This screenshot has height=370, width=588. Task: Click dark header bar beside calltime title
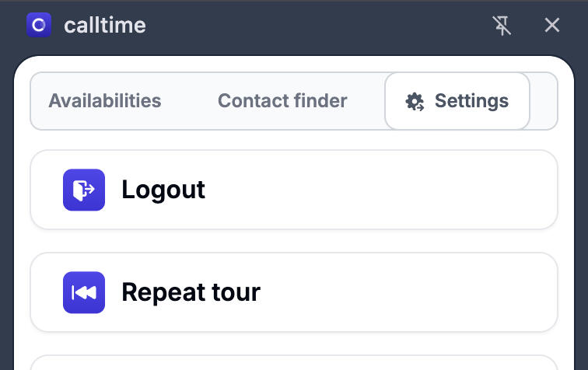[311, 26]
